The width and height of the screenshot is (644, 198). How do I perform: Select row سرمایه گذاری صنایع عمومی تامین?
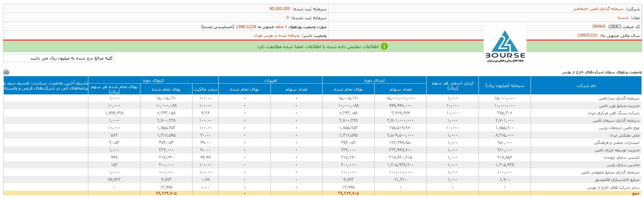pos(323,172)
